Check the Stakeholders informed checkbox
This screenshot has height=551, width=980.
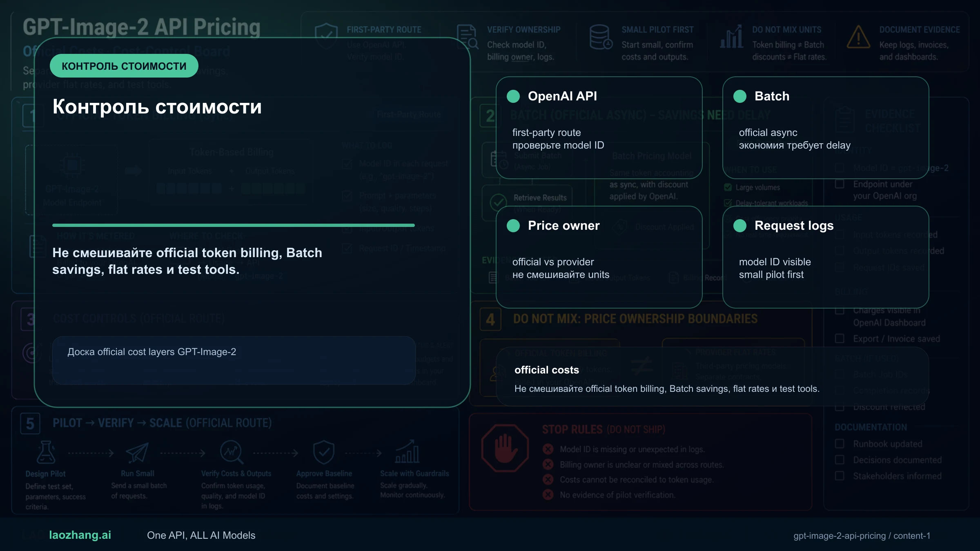(x=840, y=476)
